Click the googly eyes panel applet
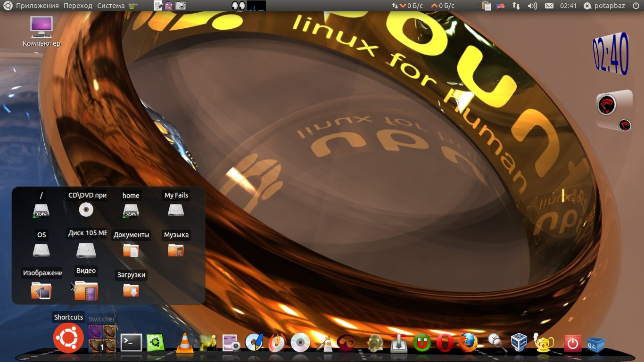Viewport: 644px width, 362px height. [x=239, y=6]
